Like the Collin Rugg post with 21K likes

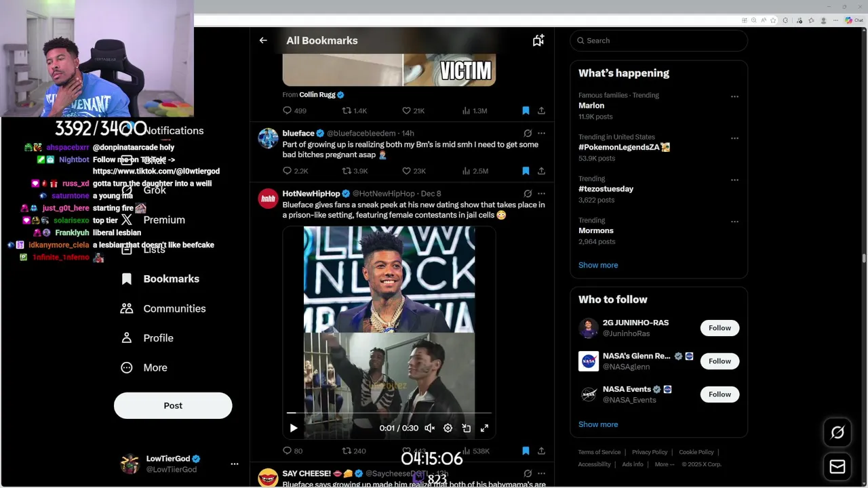click(413, 110)
